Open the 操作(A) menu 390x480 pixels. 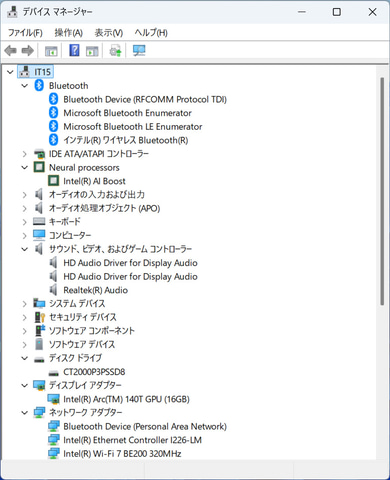click(x=69, y=33)
